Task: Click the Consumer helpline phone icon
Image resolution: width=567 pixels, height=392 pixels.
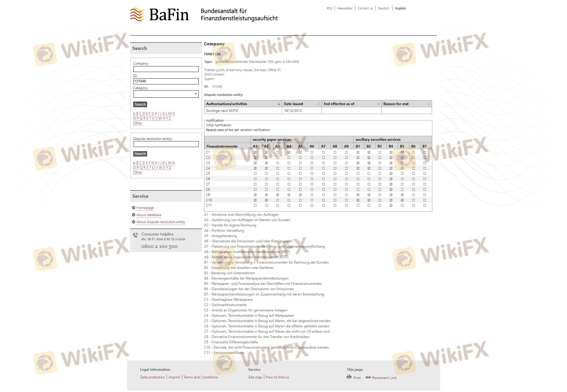Action: click(x=135, y=235)
